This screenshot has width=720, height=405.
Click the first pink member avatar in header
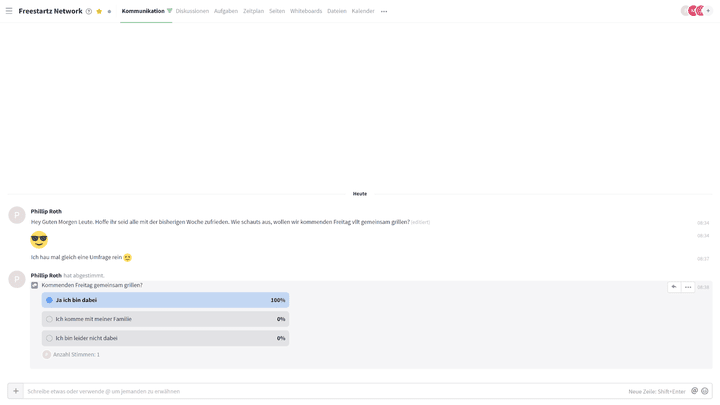(692, 11)
